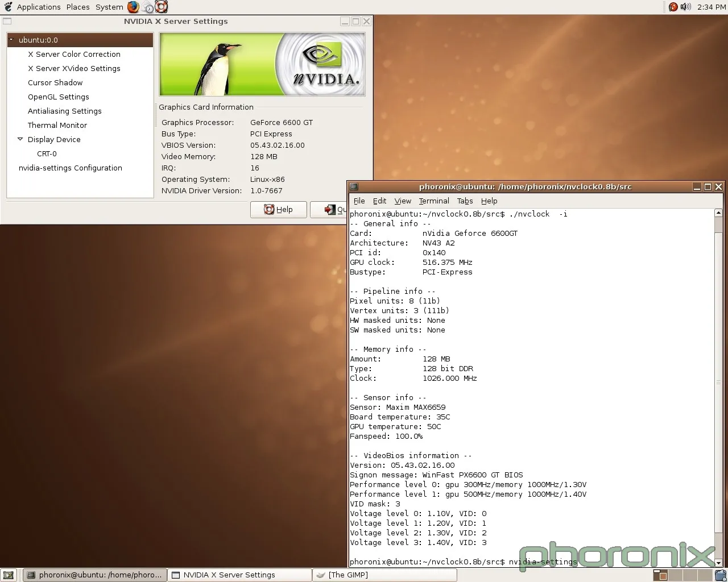Click the VBIOS version 05.43.02.16.00 value
This screenshot has height=582, width=728.
tap(278, 145)
